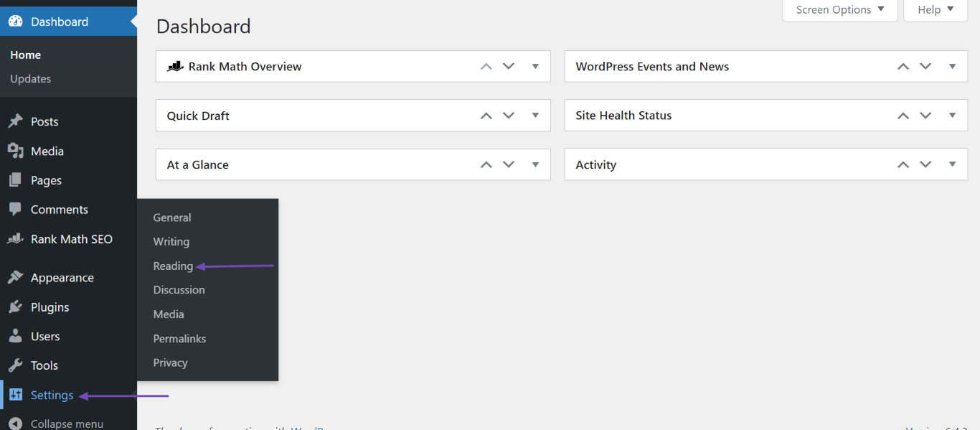Move Rank Math Overview widget down

509,66
